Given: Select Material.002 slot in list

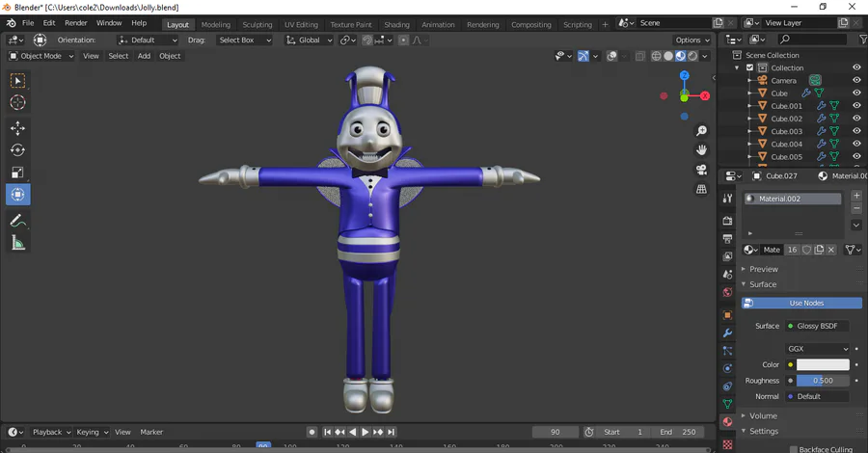Looking at the screenshot, I should (792, 199).
